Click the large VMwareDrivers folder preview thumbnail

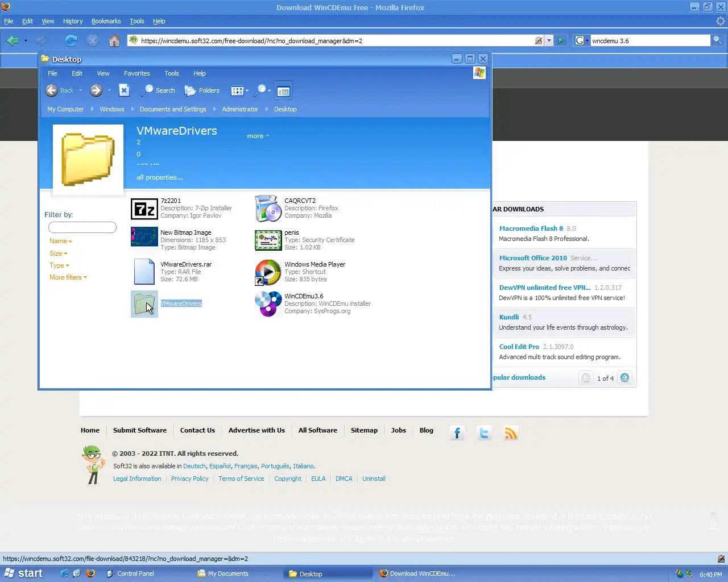[x=88, y=160]
